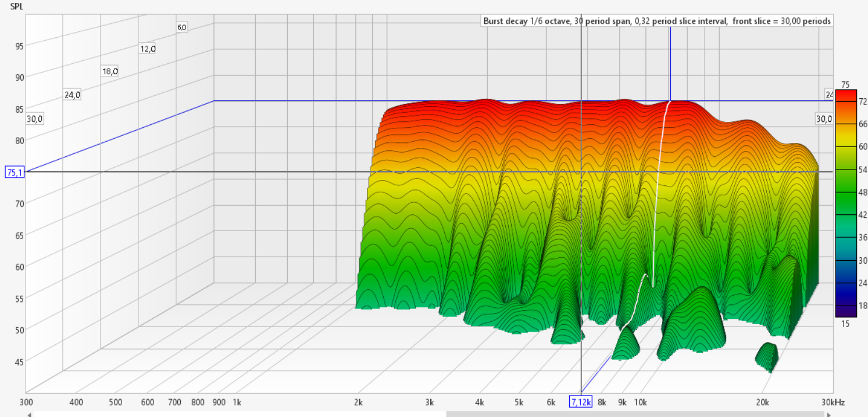The width and height of the screenshot is (868, 417).
Task: Click the 50 SPL axis label
Action: [x=20, y=330]
